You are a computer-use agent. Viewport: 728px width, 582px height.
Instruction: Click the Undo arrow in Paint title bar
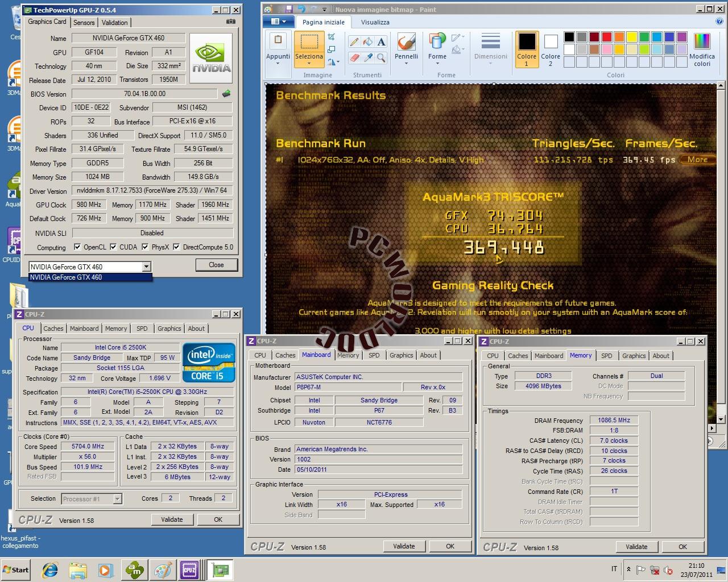click(301, 9)
